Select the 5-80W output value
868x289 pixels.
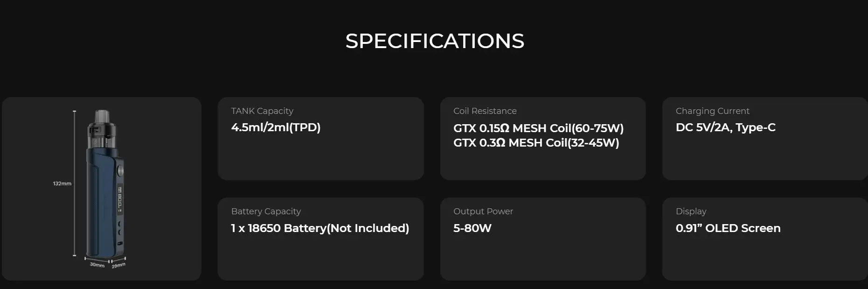472,228
